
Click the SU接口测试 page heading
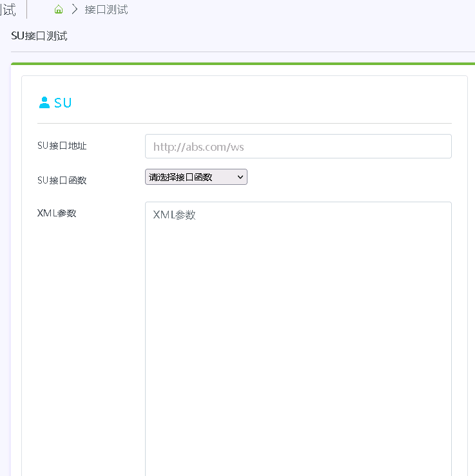coord(39,36)
